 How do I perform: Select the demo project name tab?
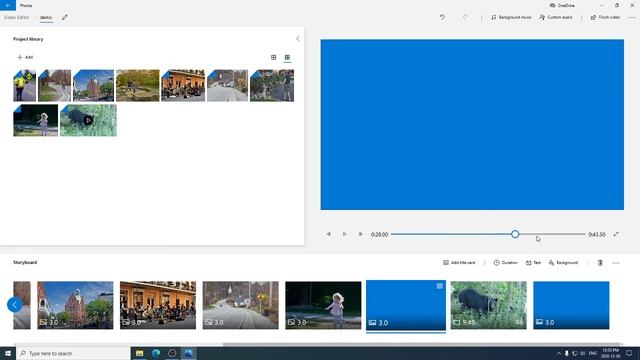tap(46, 18)
